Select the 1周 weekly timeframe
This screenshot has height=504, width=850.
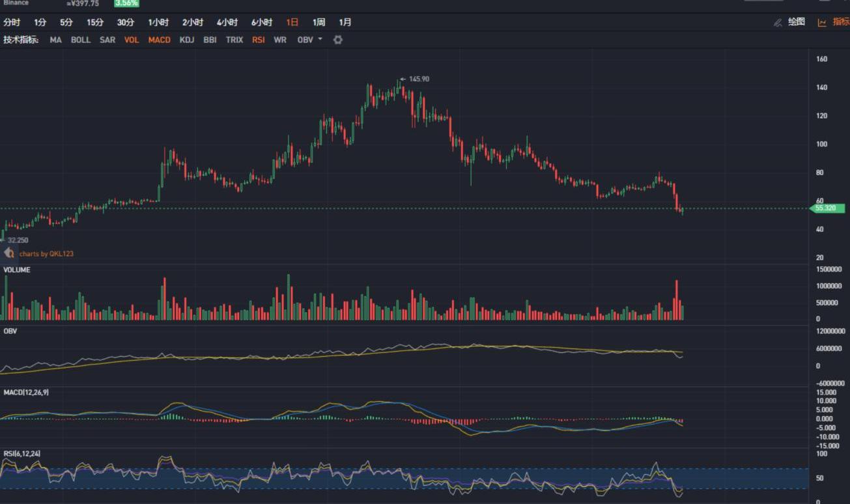(x=319, y=22)
